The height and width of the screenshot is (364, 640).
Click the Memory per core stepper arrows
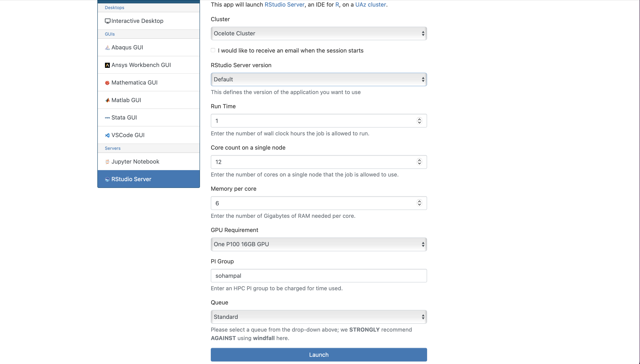[419, 203]
